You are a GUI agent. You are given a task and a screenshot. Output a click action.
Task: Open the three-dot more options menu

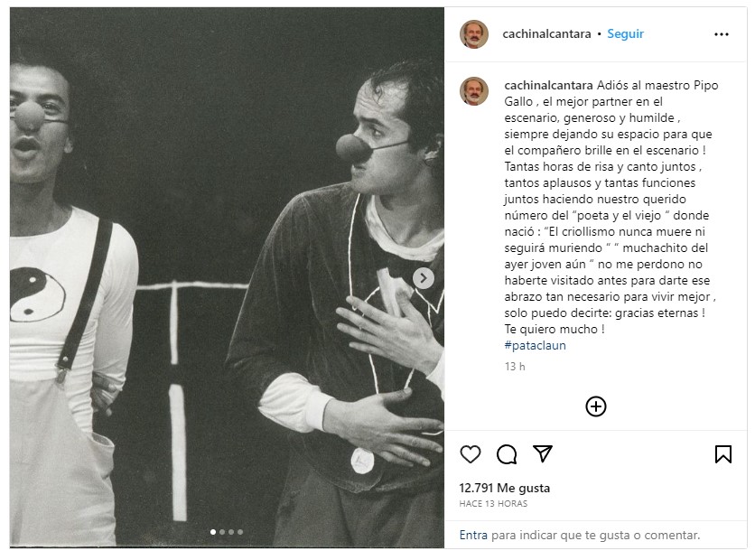[x=722, y=34]
